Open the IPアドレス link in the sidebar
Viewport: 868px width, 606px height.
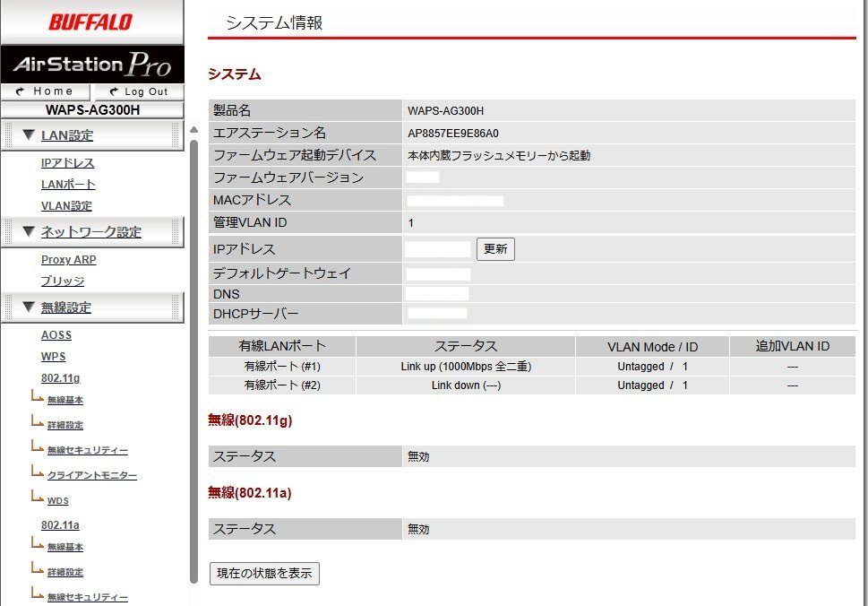coord(67,163)
